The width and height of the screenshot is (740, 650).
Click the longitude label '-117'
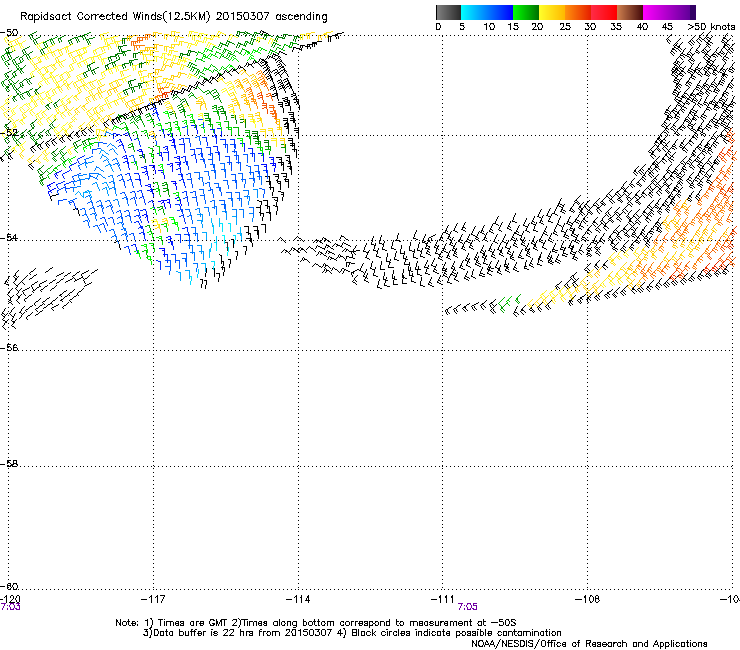coord(153,599)
